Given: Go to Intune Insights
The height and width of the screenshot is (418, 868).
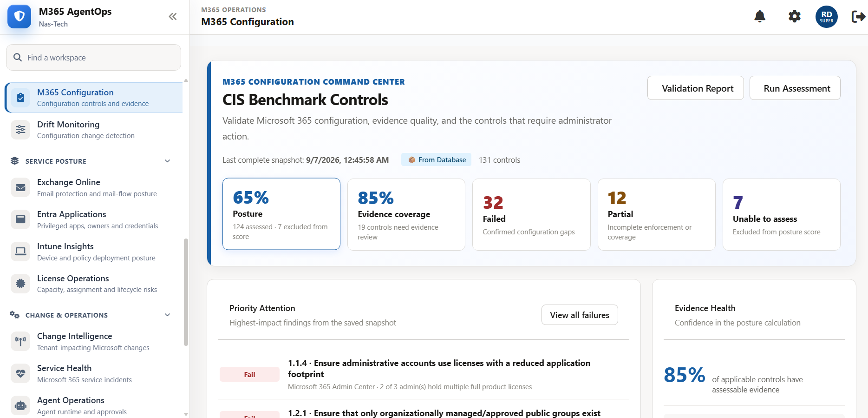Looking at the screenshot, I should 94,252.
